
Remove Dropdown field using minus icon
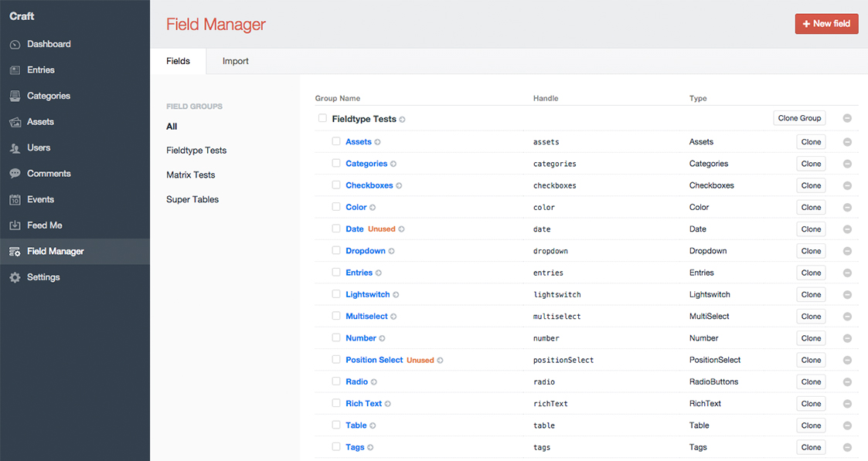(847, 251)
